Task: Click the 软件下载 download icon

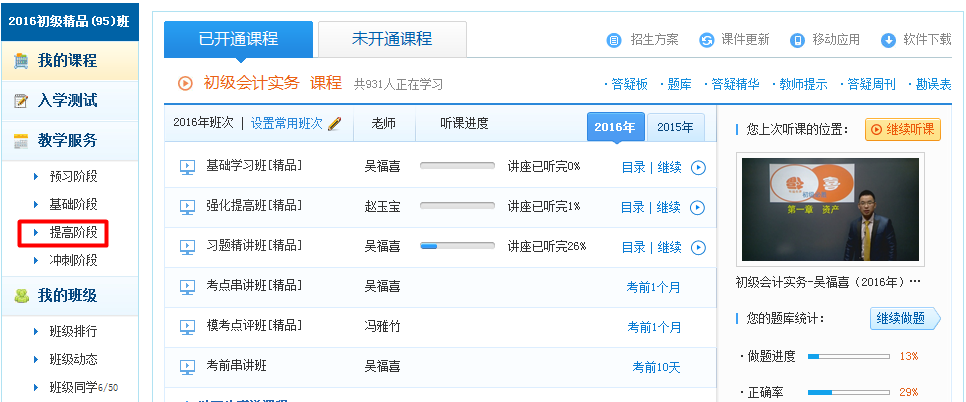Action: coord(888,40)
